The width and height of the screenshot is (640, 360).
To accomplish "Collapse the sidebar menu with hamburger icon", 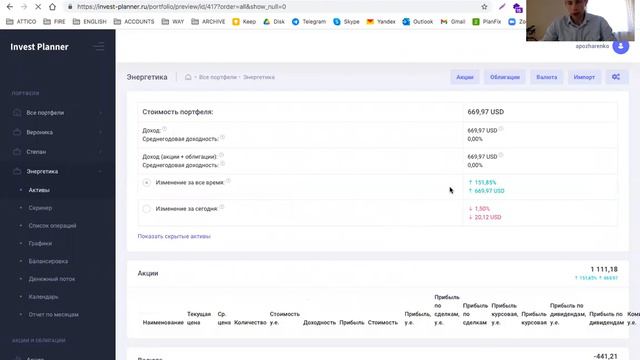I will coord(99,47).
